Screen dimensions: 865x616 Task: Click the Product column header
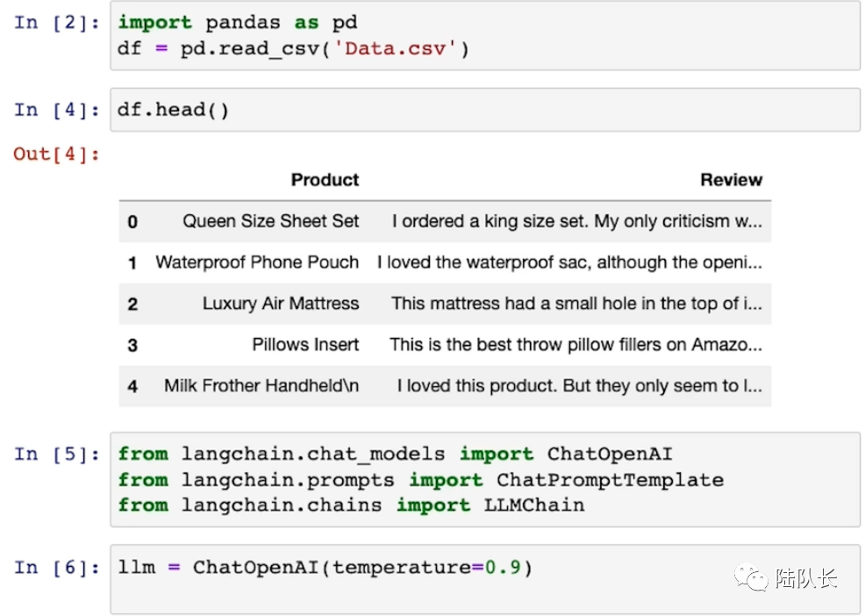click(x=325, y=180)
